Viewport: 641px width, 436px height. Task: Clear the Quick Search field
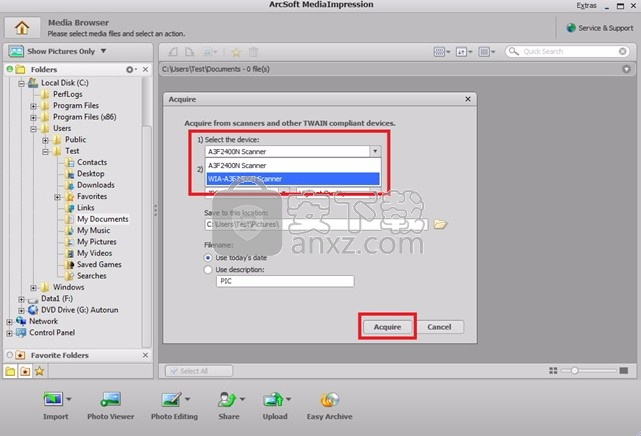tap(622, 51)
